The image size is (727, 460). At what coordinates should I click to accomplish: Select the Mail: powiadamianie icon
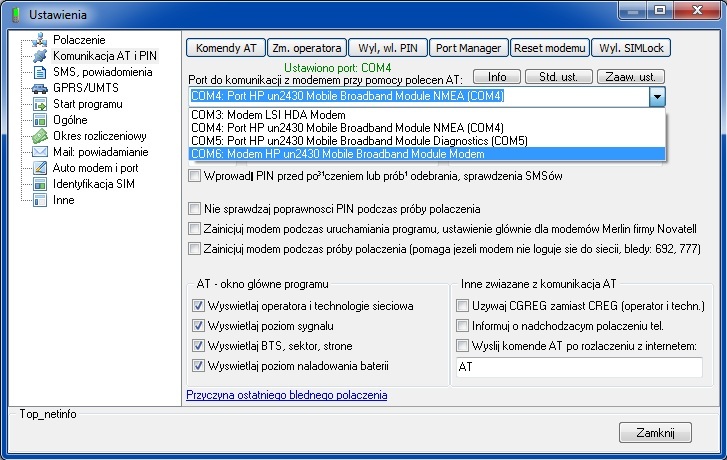click(x=40, y=152)
